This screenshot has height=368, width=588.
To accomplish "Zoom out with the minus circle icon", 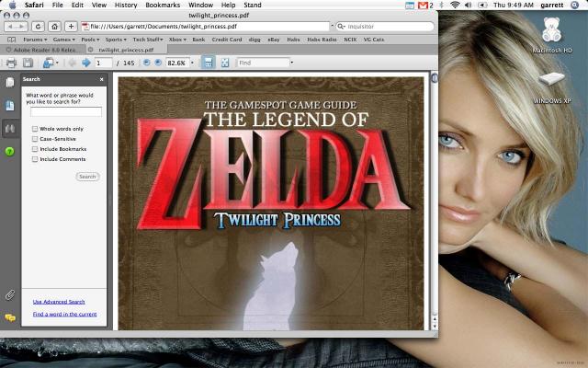I will coord(147,63).
